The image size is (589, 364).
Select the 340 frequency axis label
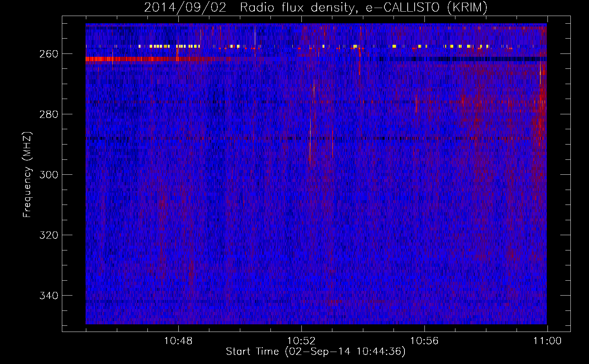[49, 296]
